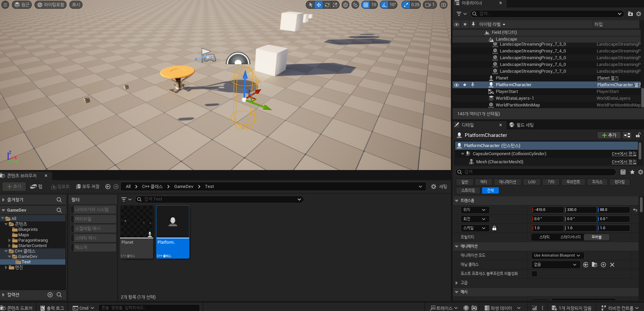Open the PlatformCharacter 열기 link
This screenshot has height=311, width=644.
[619, 85]
